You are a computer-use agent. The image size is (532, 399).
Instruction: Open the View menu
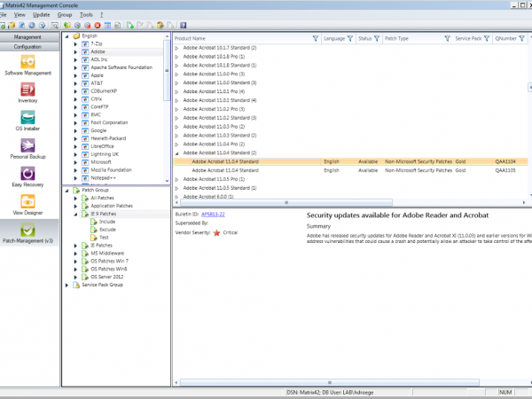pos(20,14)
